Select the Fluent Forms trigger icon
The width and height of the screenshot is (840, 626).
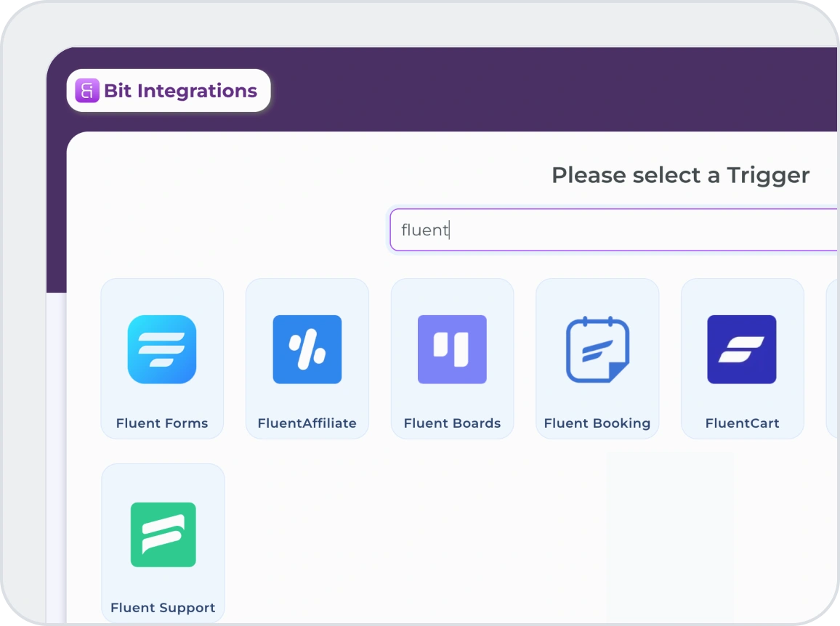coord(162,349)
